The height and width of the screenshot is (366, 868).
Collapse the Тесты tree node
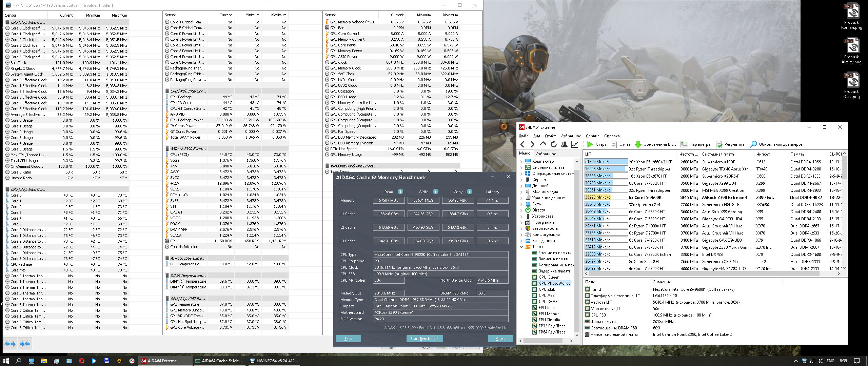521,247
